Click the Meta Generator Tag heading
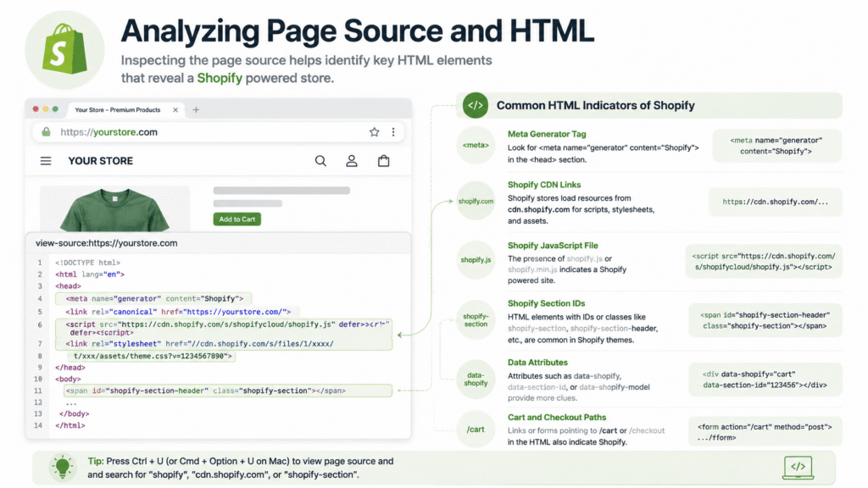The height and width of the screenshot is (488, 868). tap(547, 134)
